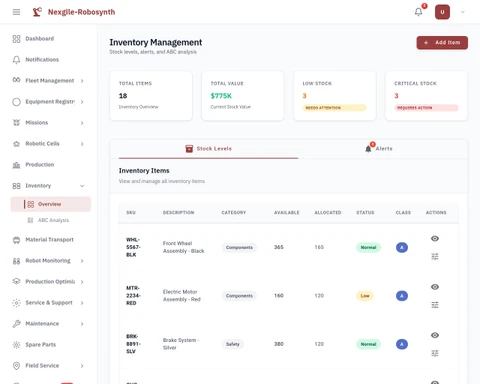480x384 pixels.
Task: Click the Missions sidebar icon
Action: [16, 123]
